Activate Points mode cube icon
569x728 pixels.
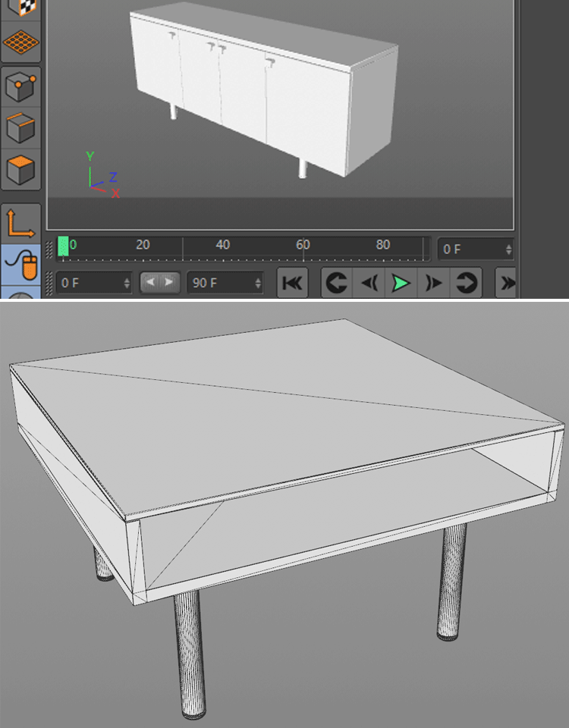(20, 87)
